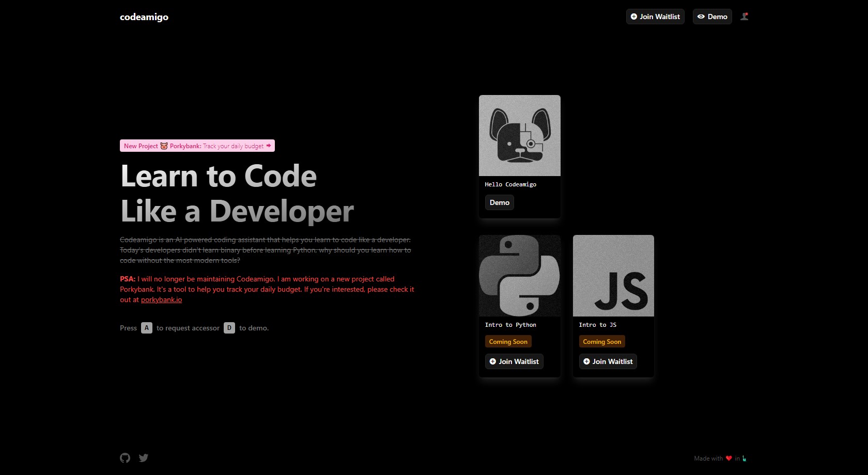The width and height of the screenshot is (868, 475).
Task: Click Coming Soon badge under Intro to JS
Action: (602, 342)
